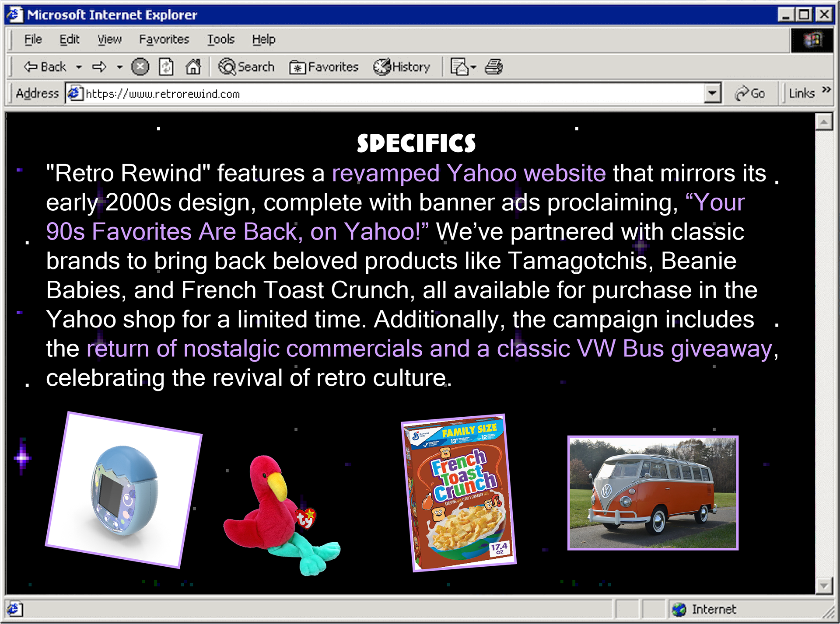
Task: Open the History toolbar button
Action: 402,67
